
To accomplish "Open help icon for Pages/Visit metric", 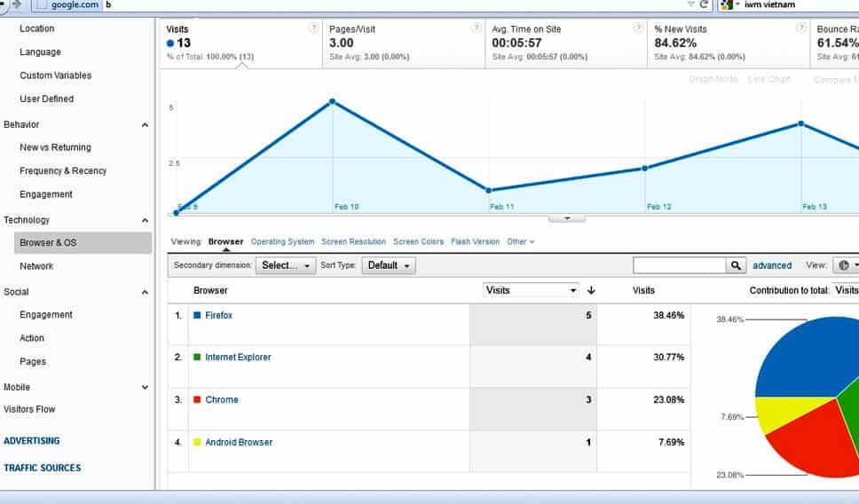I will [x=477, y=28].
